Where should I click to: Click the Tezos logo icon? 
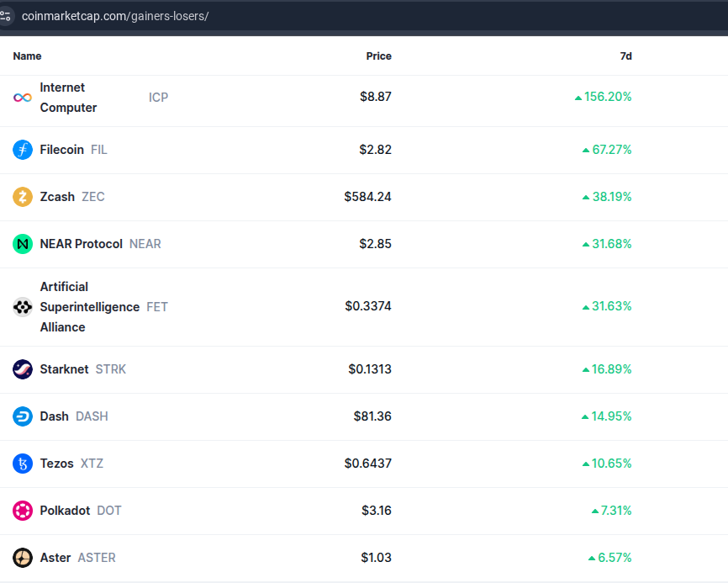(23, 464)
